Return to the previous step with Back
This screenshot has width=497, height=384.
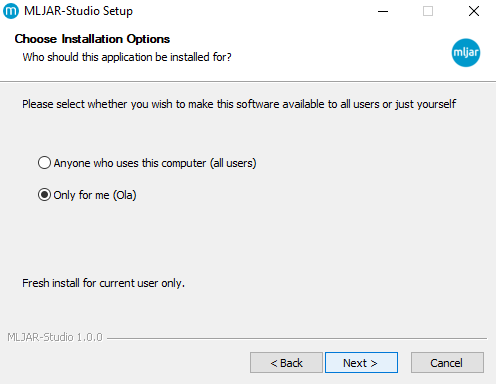(x=286, y=363)
